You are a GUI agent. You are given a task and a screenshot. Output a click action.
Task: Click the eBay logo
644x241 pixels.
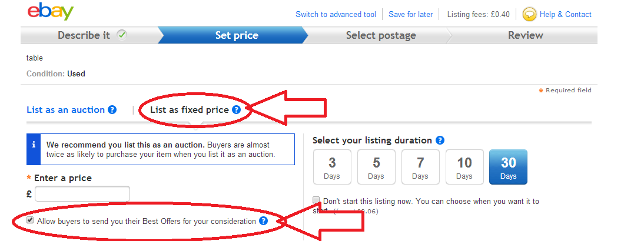pos(51,12)
